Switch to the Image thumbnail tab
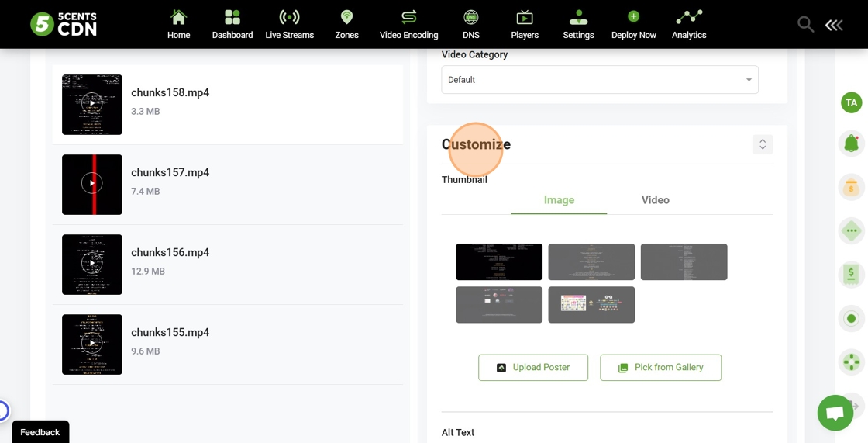 559,200
